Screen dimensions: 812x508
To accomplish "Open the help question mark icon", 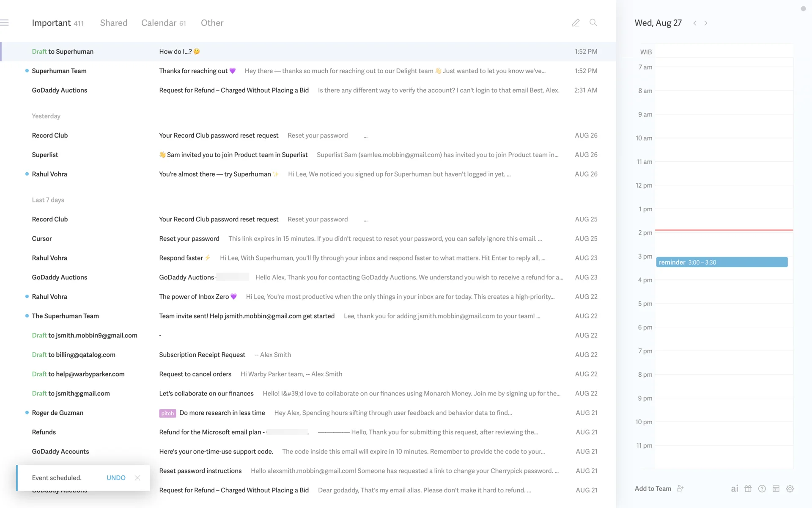I will pos(762,489).
